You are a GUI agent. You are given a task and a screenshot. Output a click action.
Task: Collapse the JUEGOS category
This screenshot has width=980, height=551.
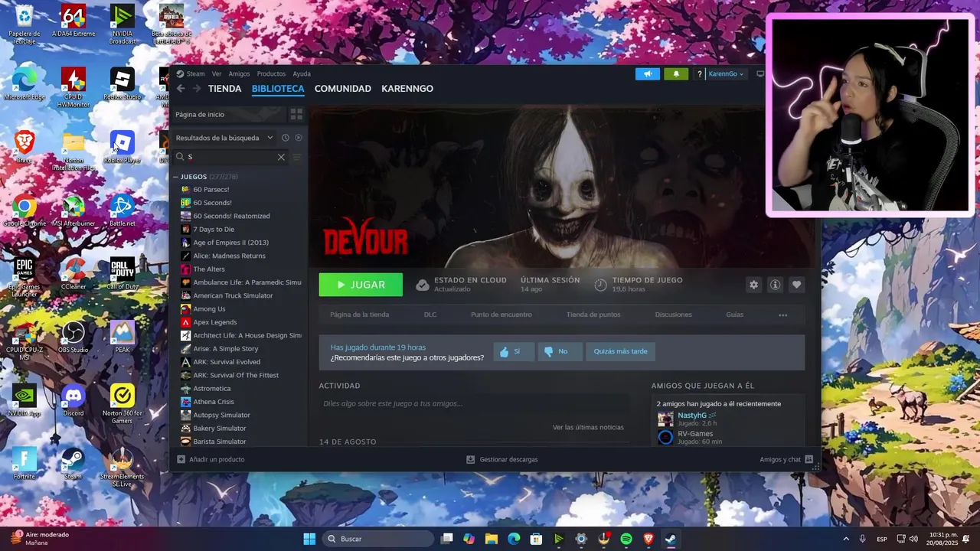tap(175, 177)
